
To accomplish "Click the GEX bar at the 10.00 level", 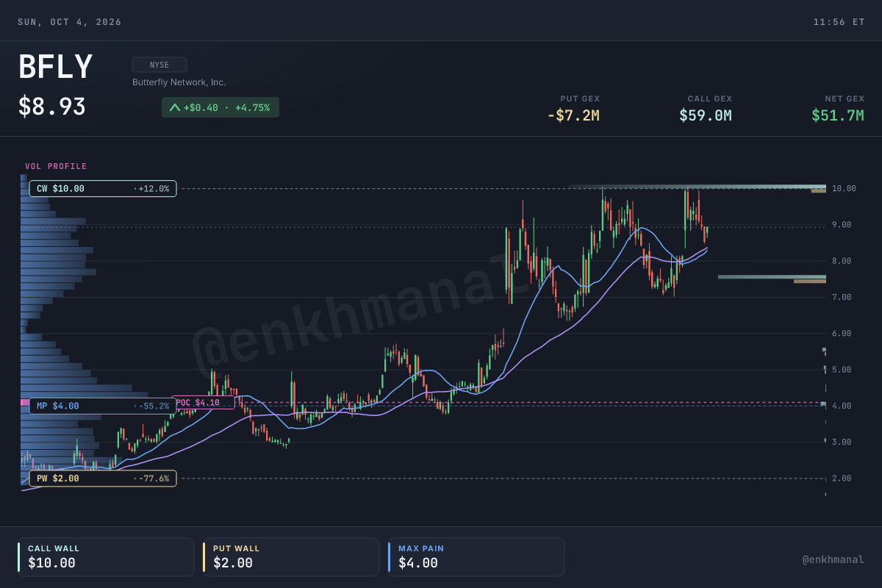I will [x=697, y=187].
